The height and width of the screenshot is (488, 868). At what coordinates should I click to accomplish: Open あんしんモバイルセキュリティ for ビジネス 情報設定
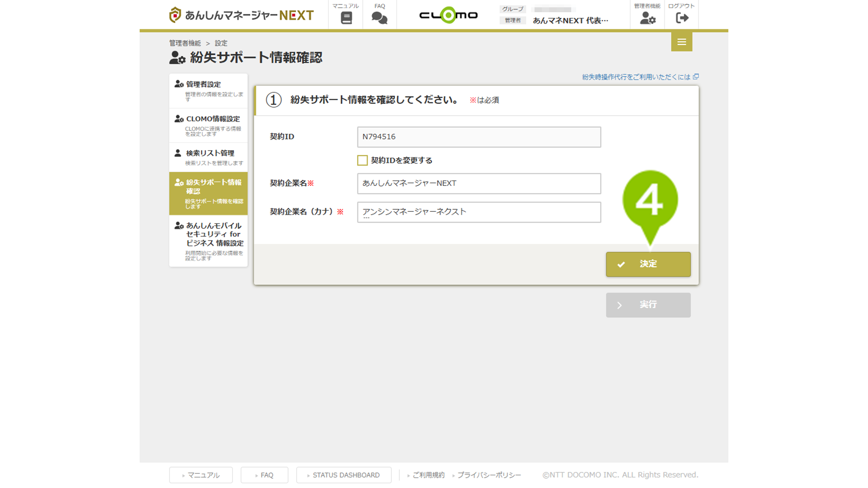[x=208, y=241]
